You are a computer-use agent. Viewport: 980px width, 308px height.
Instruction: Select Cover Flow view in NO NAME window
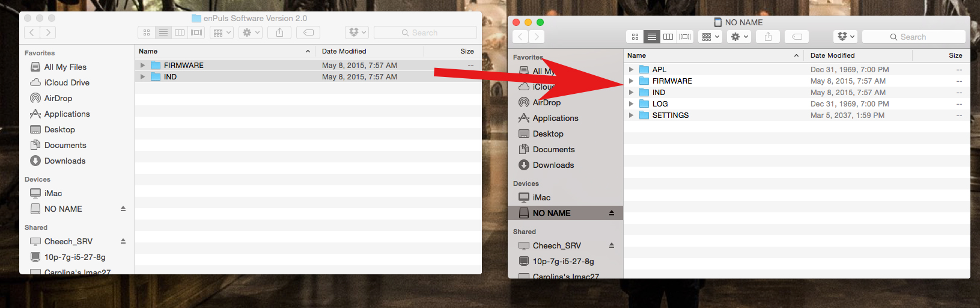(685, 37)
